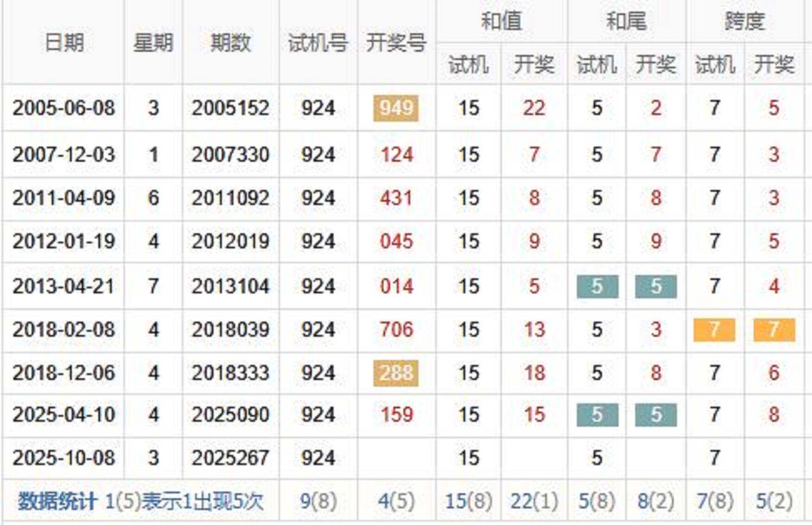Click the highlighted 288 winning number
Image resolution: width=812 pixels, height=525 pixels.
(x=396, y=373)
